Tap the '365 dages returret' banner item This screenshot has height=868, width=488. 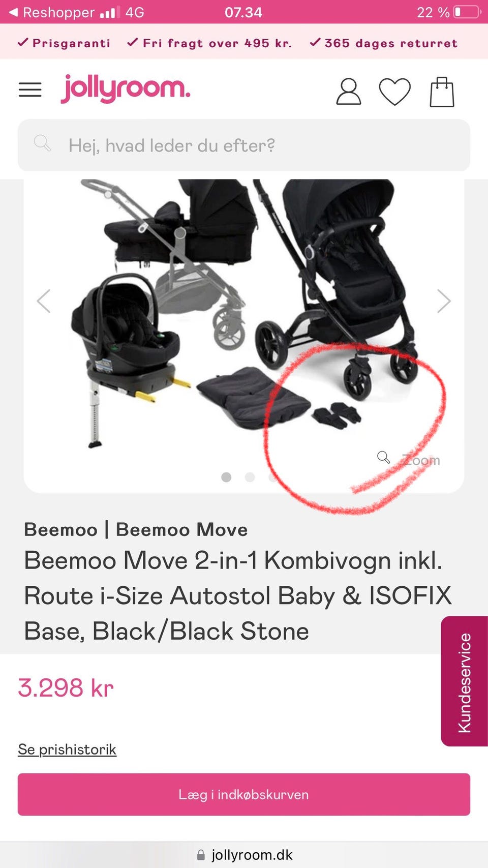coord(384,43)
